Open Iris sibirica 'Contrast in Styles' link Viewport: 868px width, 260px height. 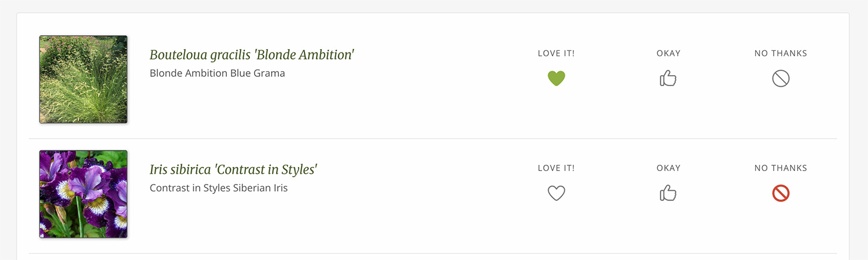(x=234, y=170)
